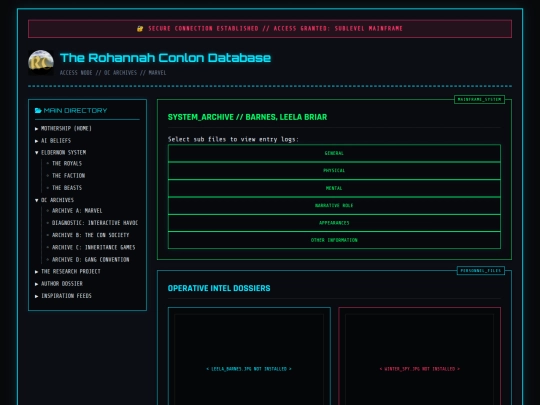Select the Other Information sub file
This screenshot has height=405, width=540.
334,240
